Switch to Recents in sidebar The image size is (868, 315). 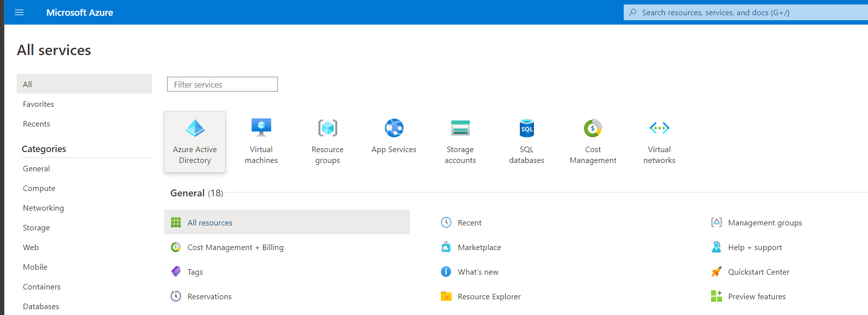pos(36,124)
